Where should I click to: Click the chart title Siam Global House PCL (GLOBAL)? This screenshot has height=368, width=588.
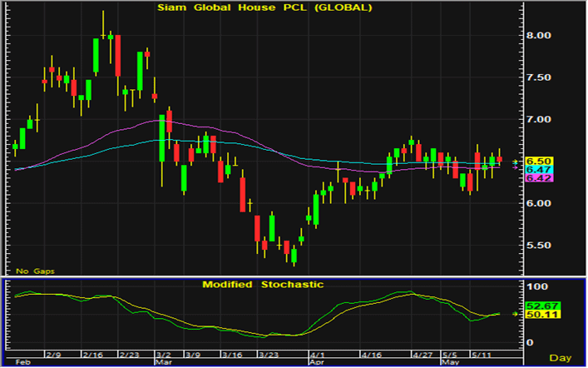click(264, 7)
